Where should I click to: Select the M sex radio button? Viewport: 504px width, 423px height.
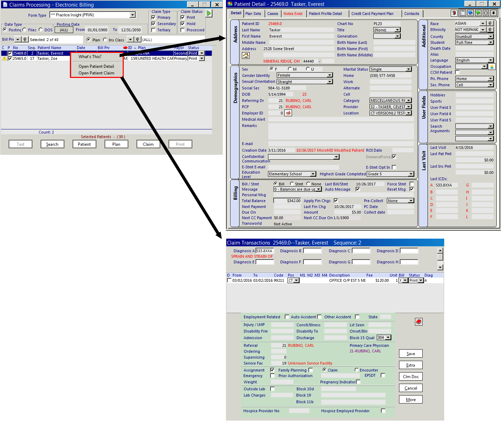tap(290, 69)
